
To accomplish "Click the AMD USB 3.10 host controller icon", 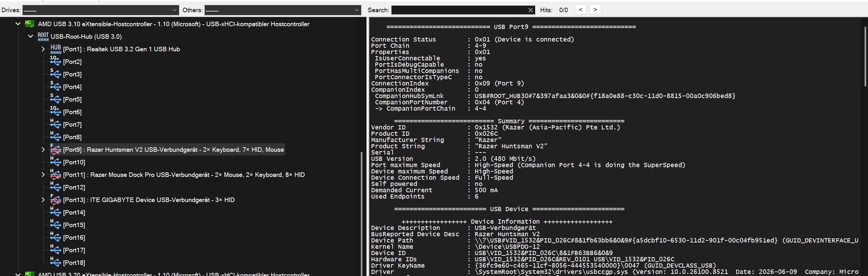I will click(30, 24).
